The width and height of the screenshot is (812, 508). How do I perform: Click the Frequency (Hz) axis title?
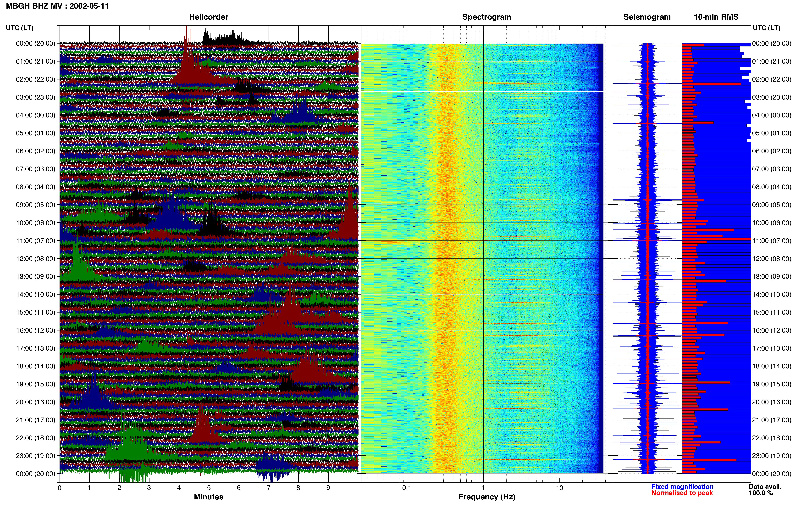pos(487,497)
